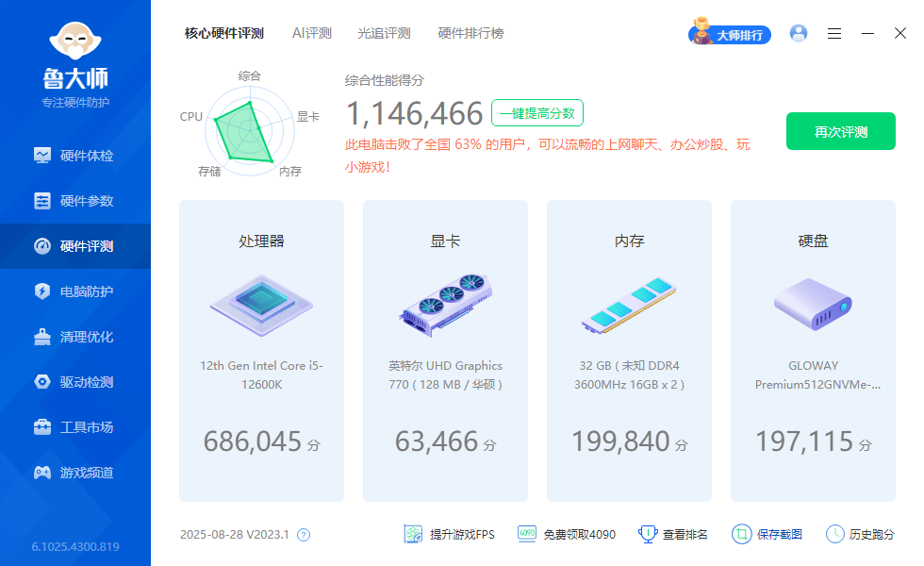Click the 显卡 card title

[445, 241]
